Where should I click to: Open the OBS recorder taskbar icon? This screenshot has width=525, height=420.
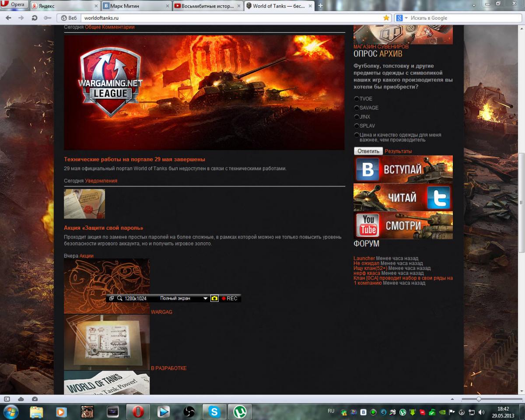(x=189, y=412)
